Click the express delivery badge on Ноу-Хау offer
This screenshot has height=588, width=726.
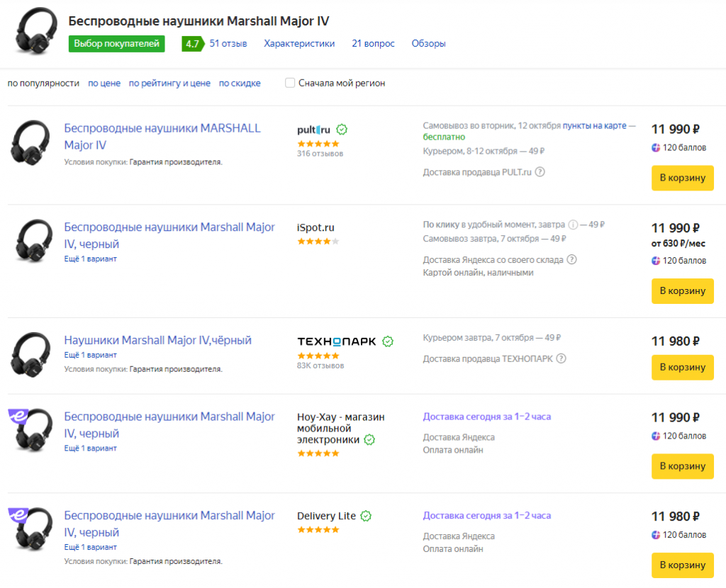[x=18, y=415]
